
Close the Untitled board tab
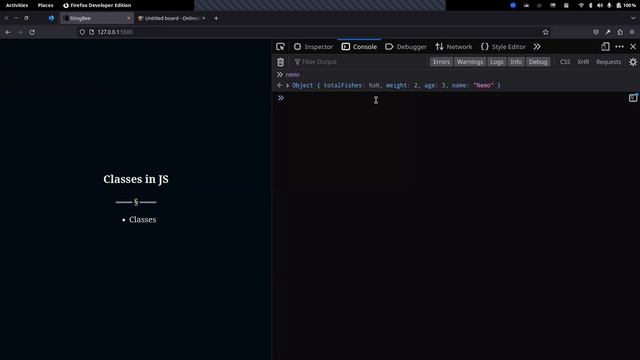tap(204, 18)
